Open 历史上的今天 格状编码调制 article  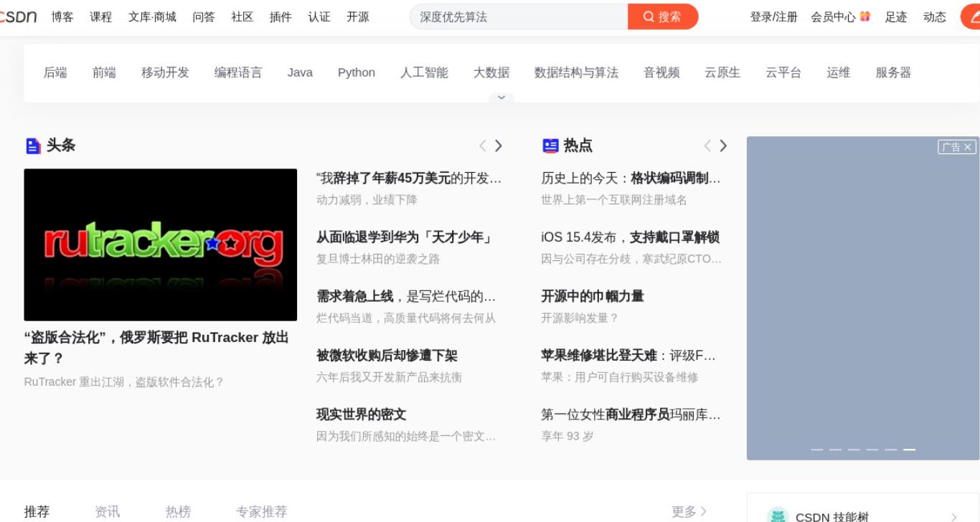tap(631, 178)
